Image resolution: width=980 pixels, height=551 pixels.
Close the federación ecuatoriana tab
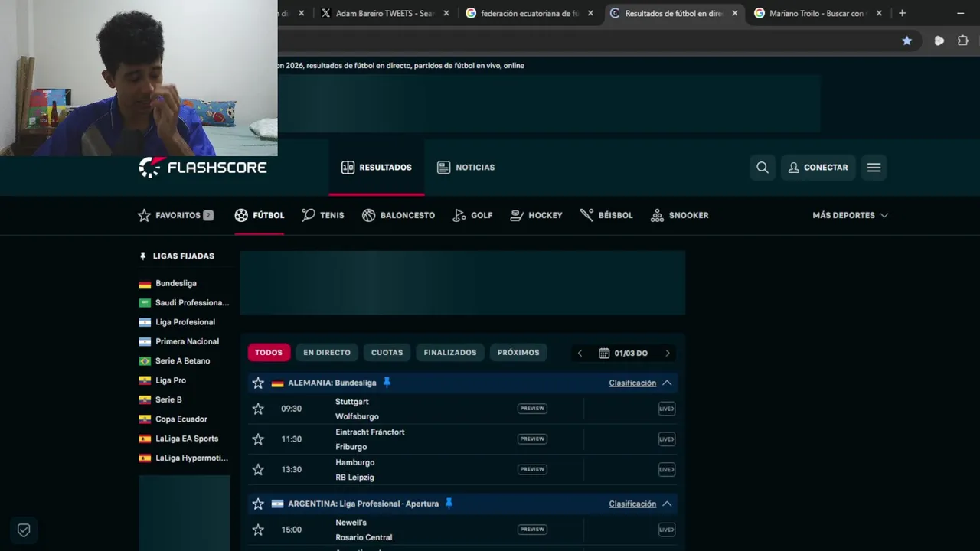click(590, 13)
